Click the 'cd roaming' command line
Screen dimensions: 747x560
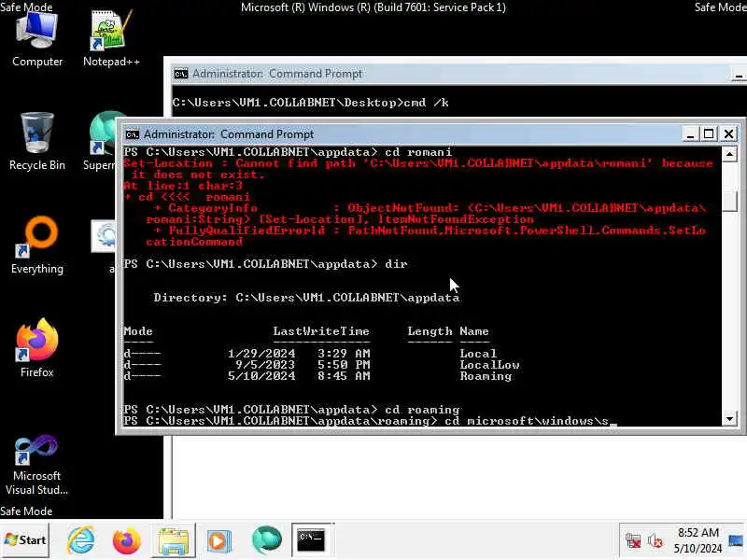coord(291,410)
